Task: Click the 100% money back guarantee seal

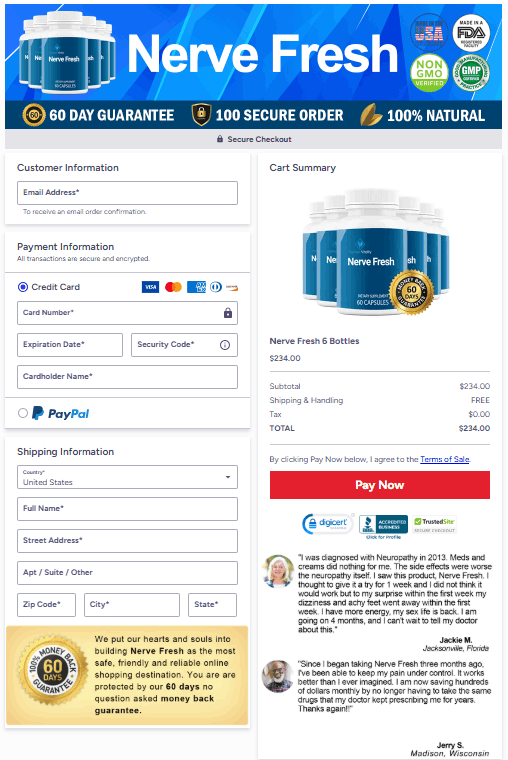Action: 52,670
